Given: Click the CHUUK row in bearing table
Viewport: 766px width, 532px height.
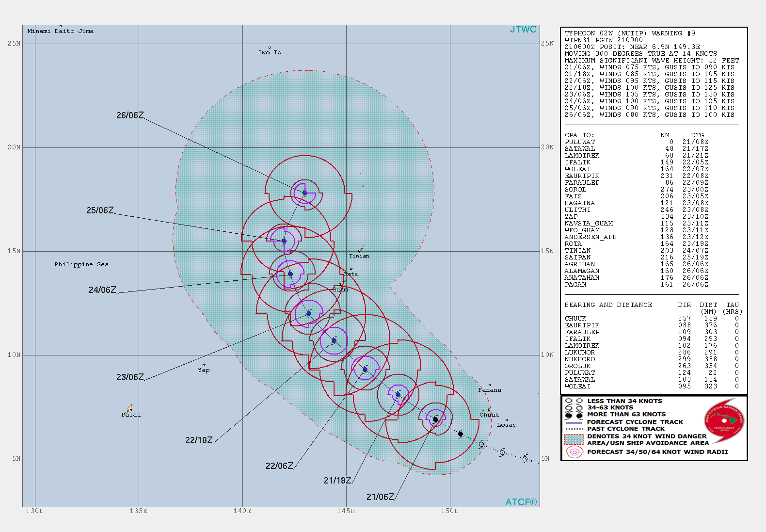Looking at the screenshot, I should tap(652, 319).
